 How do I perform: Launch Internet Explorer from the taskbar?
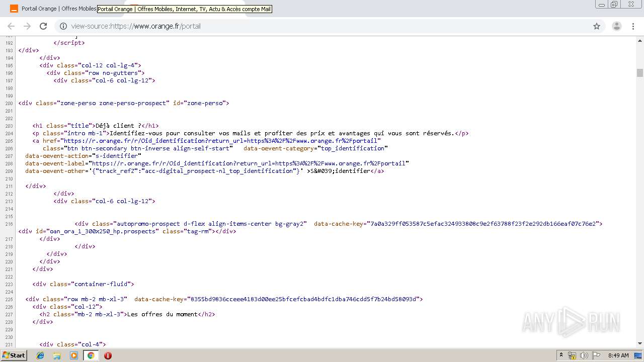coord(40,355)
